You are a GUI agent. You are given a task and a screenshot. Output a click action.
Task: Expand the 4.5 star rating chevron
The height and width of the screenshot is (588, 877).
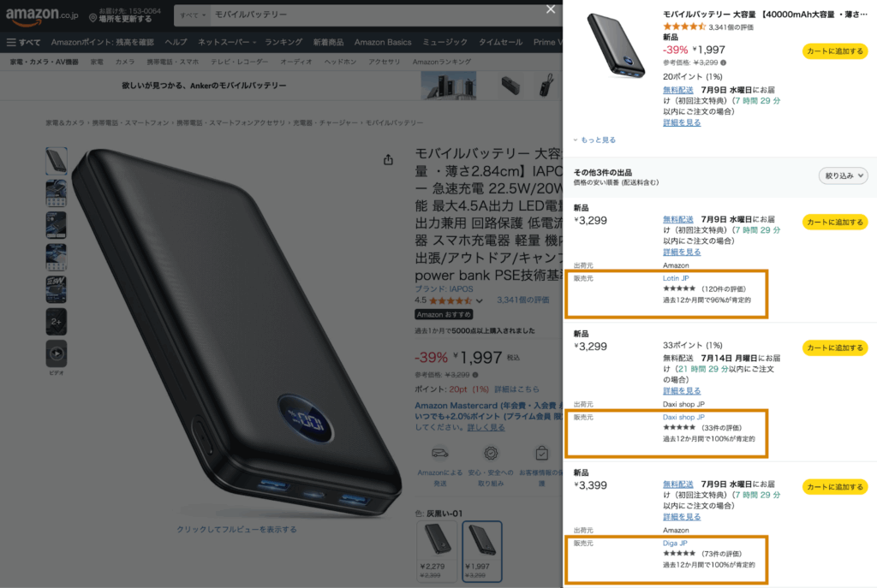[480, 300]
